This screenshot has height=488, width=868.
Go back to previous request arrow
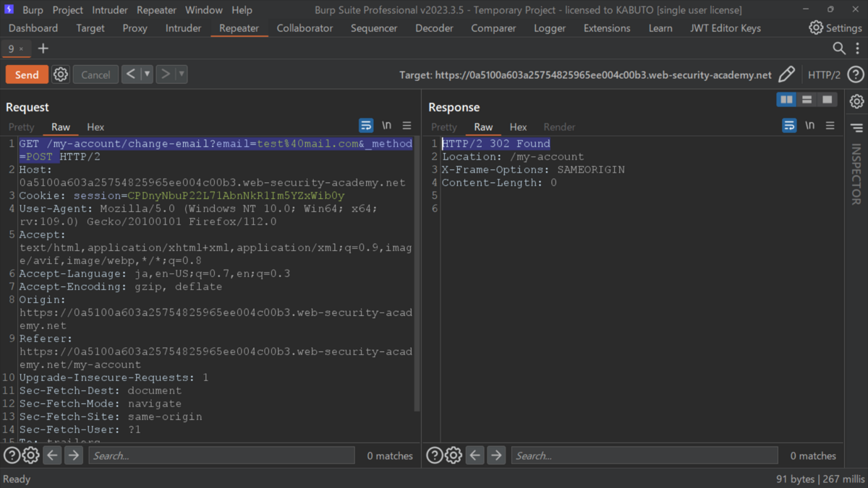tap(131, 74)
